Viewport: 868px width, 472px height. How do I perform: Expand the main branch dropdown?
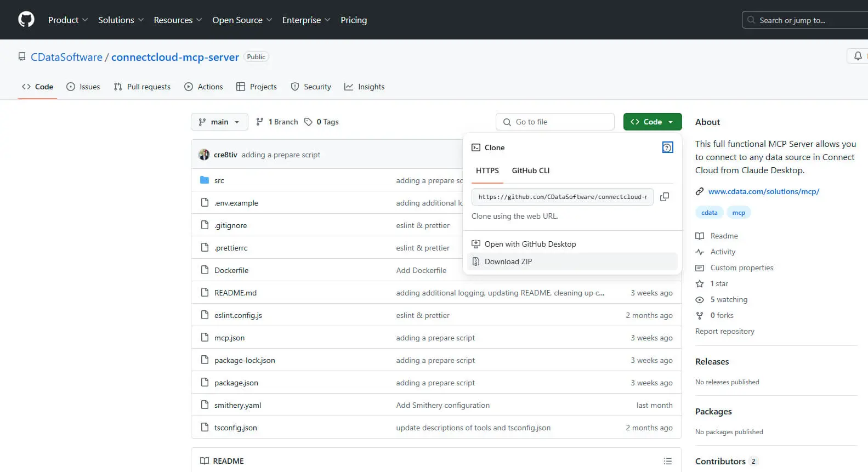(x=219, y=122)
